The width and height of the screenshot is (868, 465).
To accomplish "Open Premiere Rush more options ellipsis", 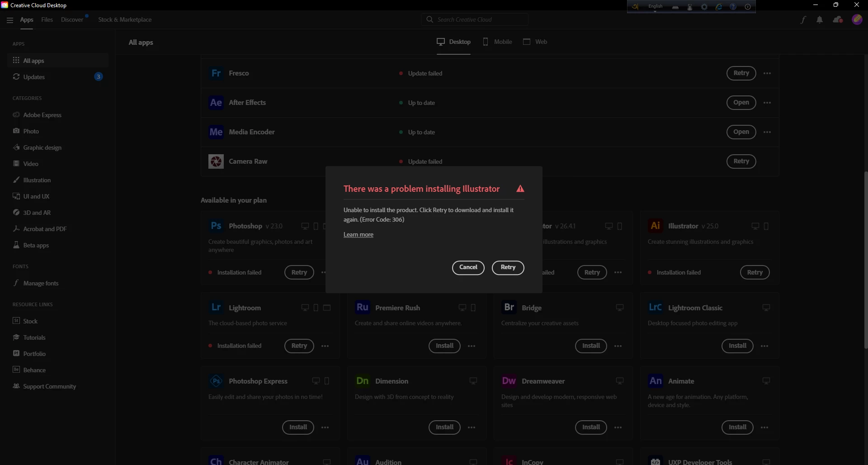I will 472,346.
